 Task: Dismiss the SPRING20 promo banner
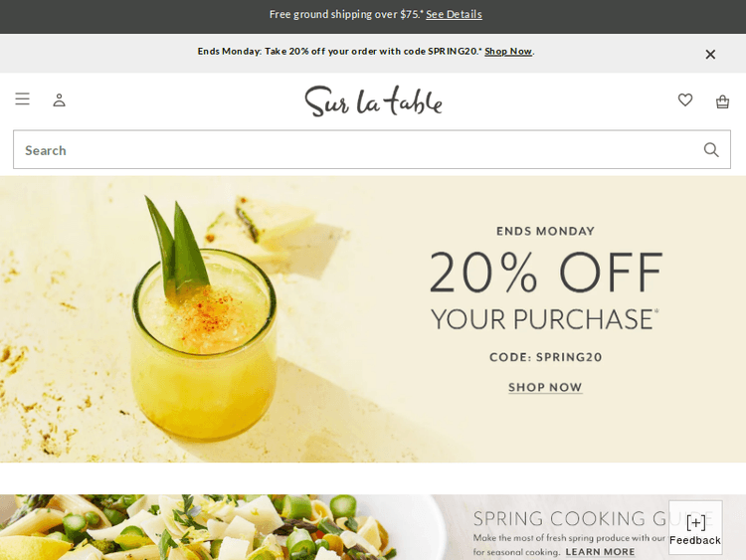coord(710,55)
